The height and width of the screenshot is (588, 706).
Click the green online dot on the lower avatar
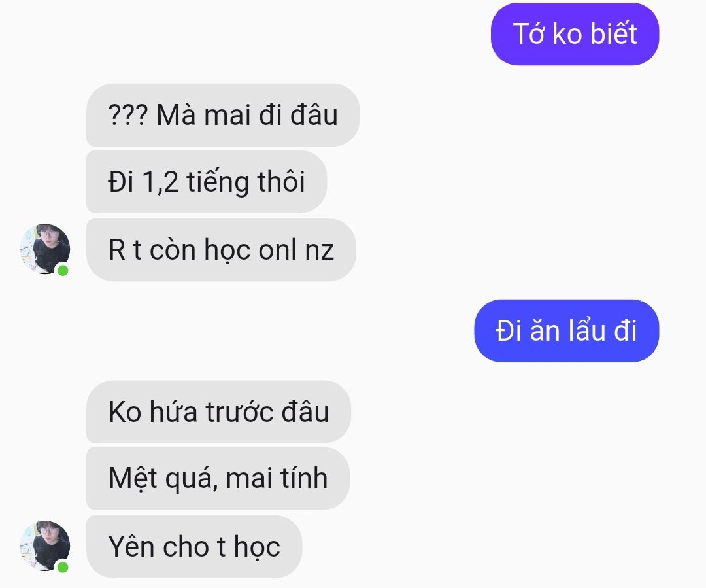[63, 567]
